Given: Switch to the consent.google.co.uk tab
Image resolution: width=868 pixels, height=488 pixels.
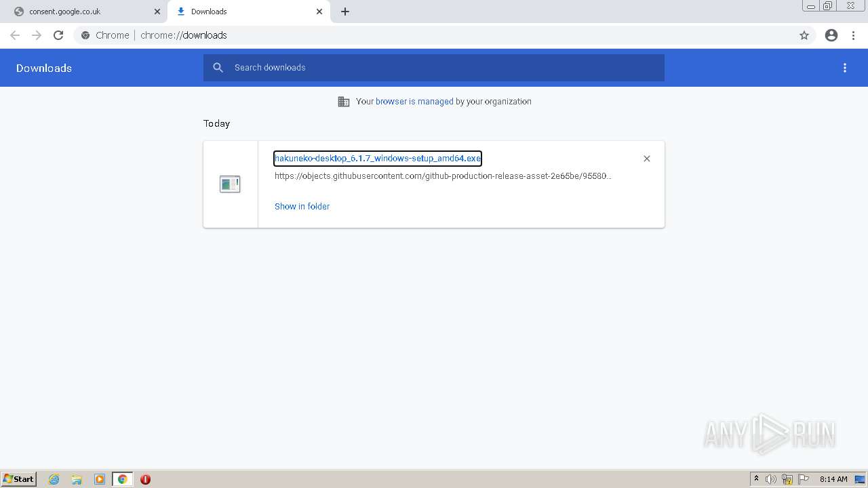Looking at the screenshot, I should coord(87,12).
